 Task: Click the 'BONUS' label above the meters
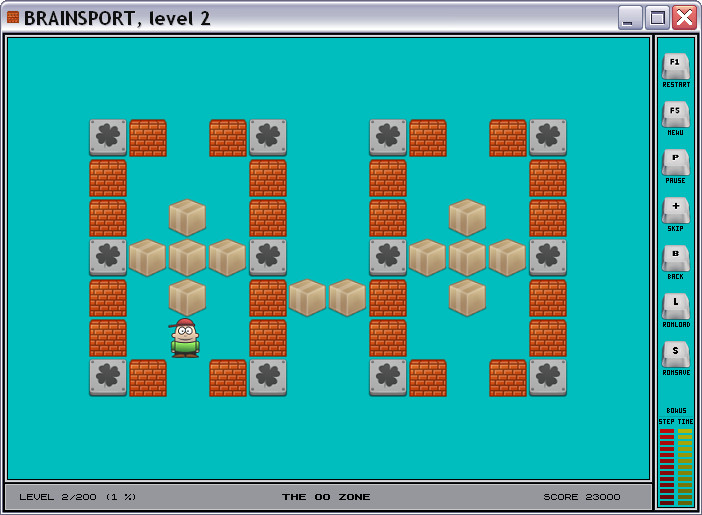point(676,410)
